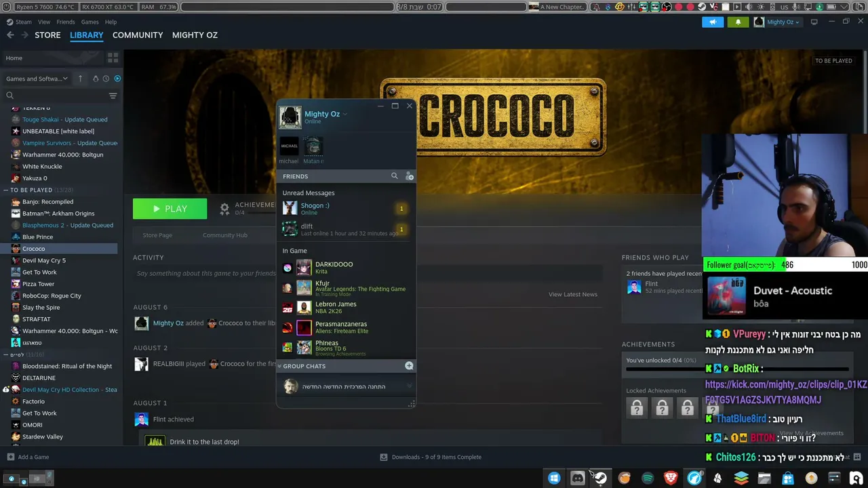
Task: Open Crococo achievements gear icon
Action: 224,209
